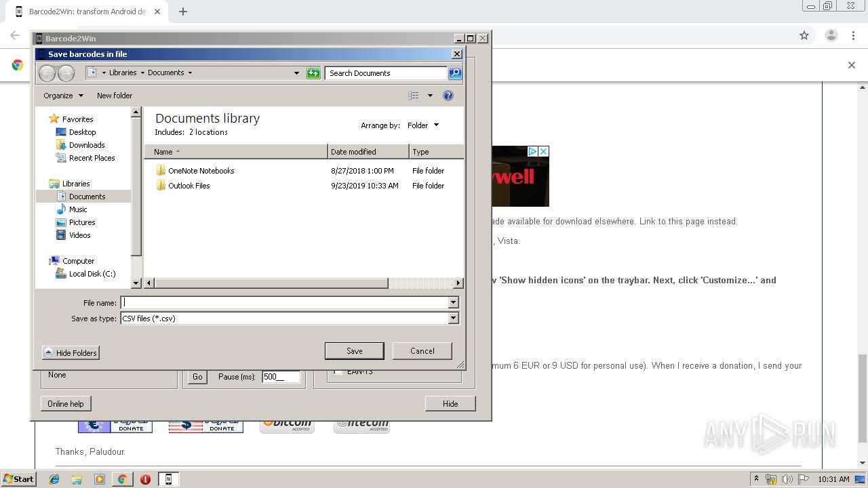This screenshot has height=488, width=868.
Task: Click the network tray icon
Action: click(x=771, y=479)
